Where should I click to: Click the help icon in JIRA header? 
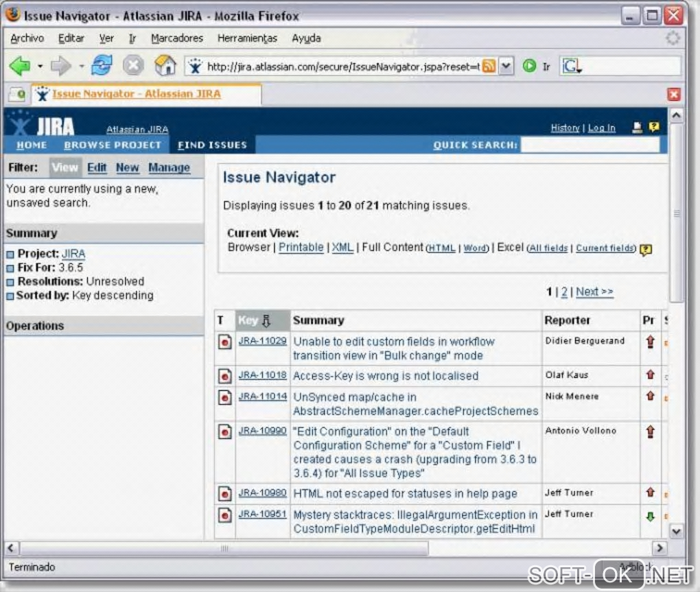(654, 127)
